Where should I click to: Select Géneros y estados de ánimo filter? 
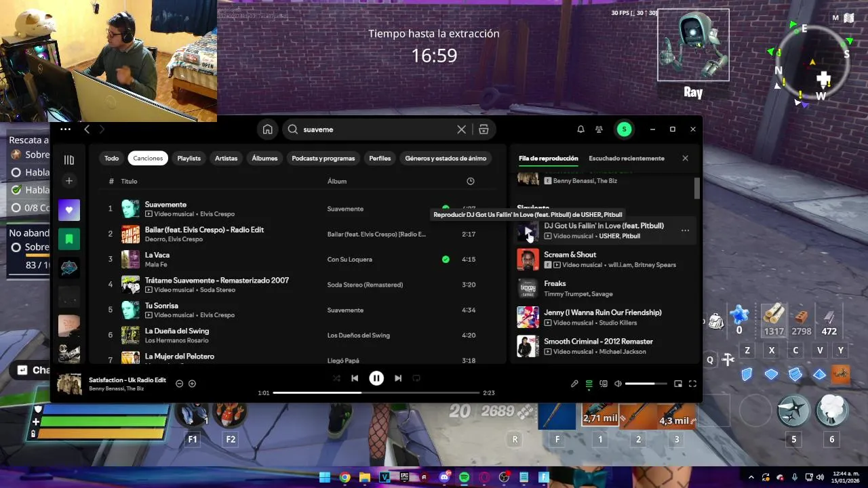click(446, 158)
